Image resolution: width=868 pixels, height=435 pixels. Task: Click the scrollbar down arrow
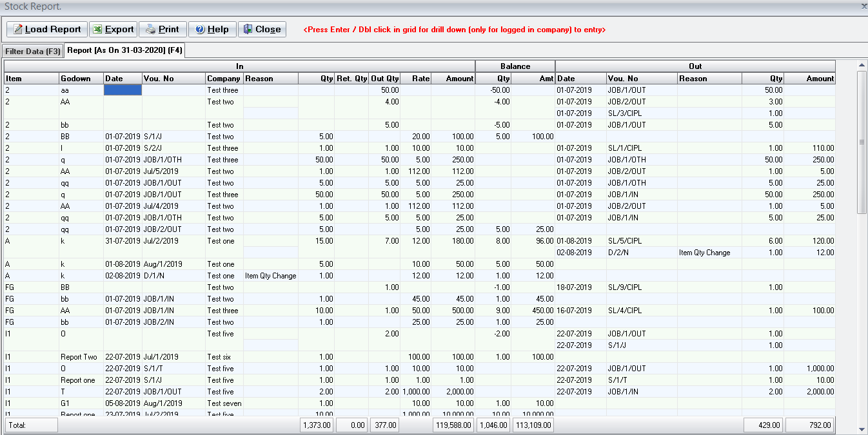(862, 429)
